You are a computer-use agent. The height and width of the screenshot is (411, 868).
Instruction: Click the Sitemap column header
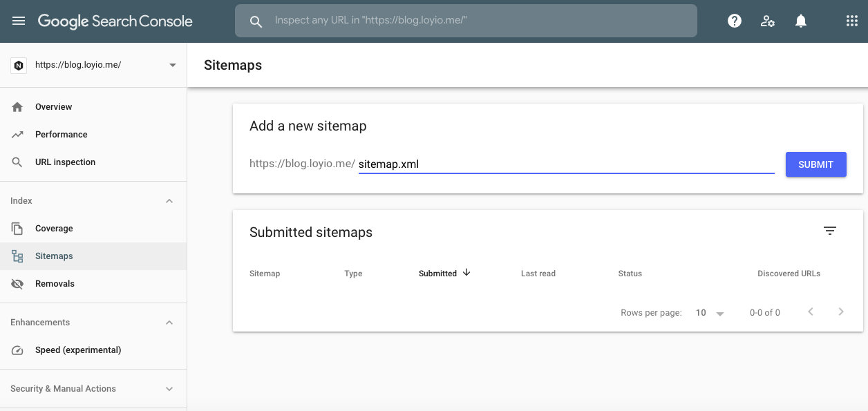pos(265,274)
